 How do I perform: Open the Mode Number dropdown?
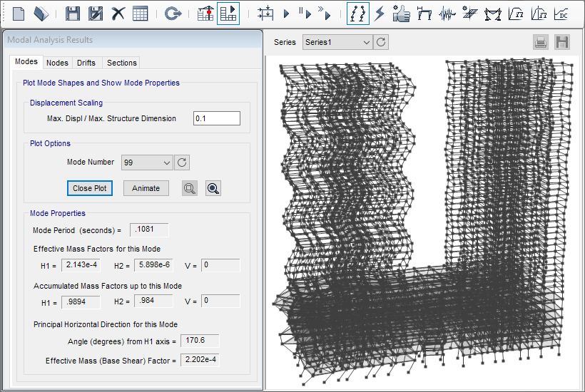pos(147,163)
